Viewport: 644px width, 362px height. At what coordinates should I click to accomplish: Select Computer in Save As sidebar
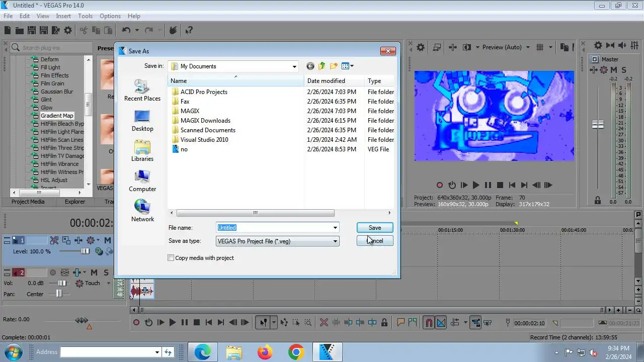tap(142, 181)
